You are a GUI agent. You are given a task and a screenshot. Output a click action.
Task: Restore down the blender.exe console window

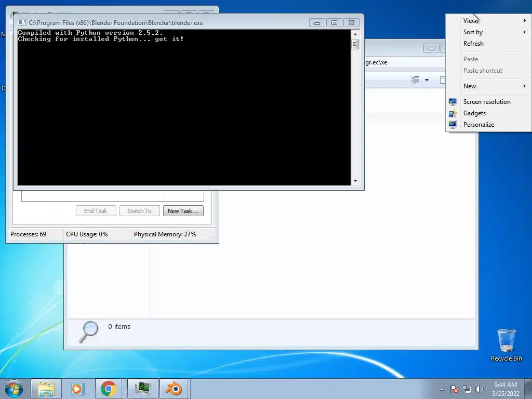pyautogui.click(x=334, y=23)
